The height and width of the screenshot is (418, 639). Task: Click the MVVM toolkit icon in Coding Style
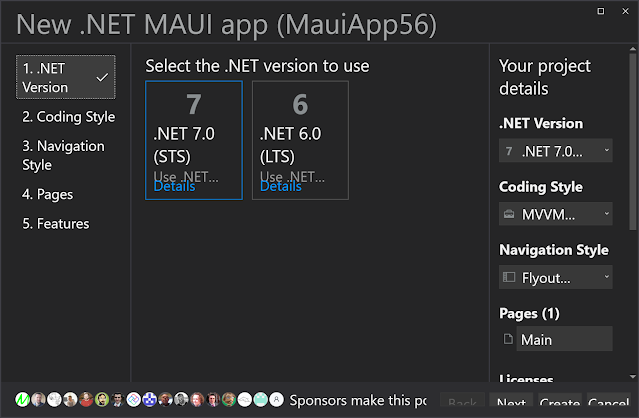point(509,214)
